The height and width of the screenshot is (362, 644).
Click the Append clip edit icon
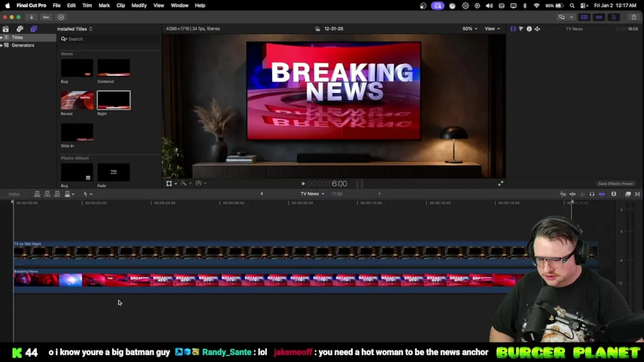(57, 194)
